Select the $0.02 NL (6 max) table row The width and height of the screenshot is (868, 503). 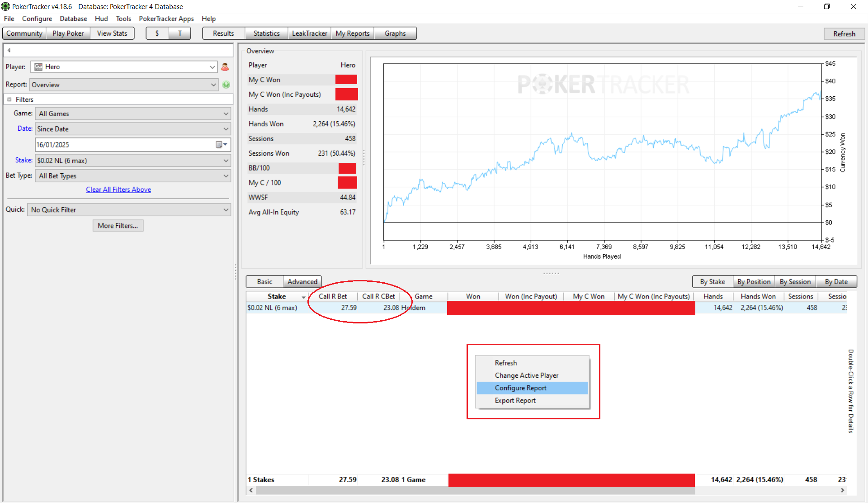(546, 308)
